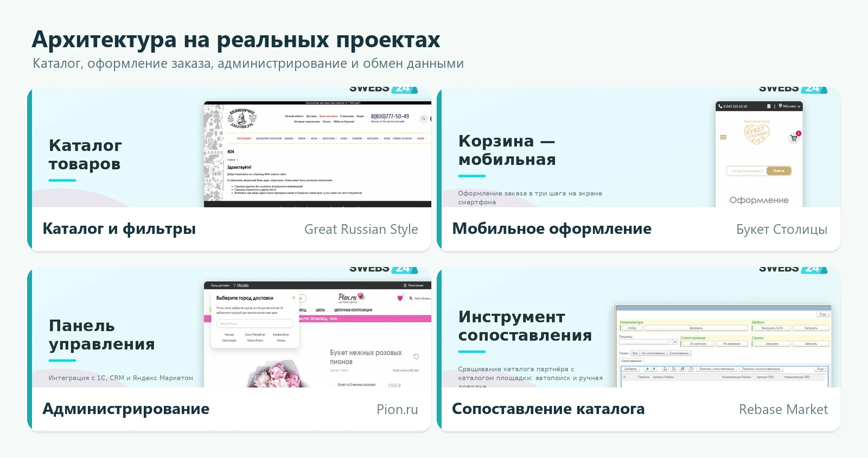The image size is (868, 458).
Task: Add peony bouquet to wishlist via outlined heart
Action: 416,357
